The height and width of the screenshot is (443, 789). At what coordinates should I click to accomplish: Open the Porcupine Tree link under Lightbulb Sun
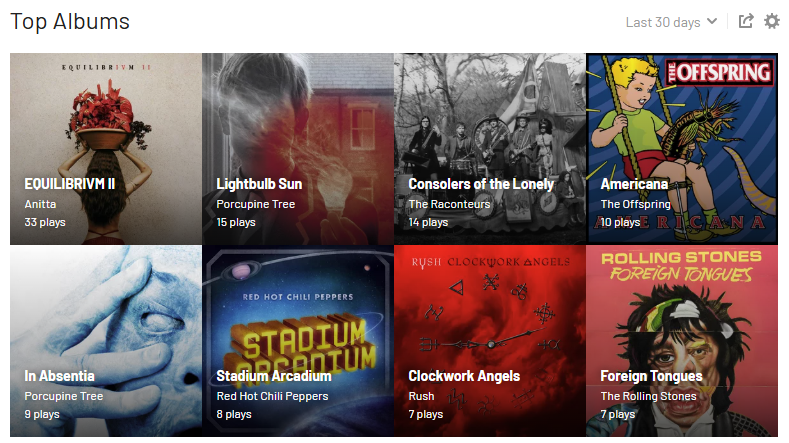click(x=256, y=204)
